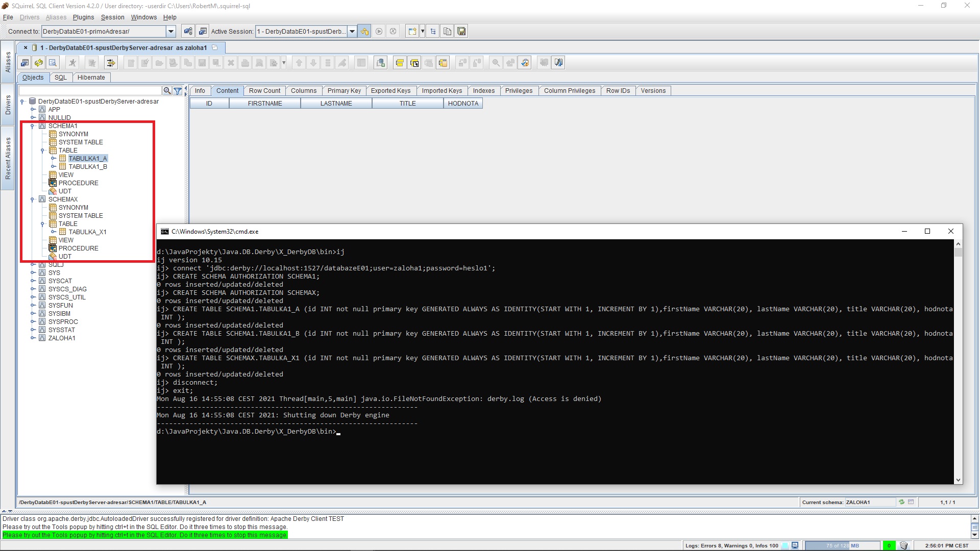Collapse the root DerbyDatabE01-spustDerbyServer-adresar node
The image size is (980, 551).
pyautogui.click(x=22, y=102)
